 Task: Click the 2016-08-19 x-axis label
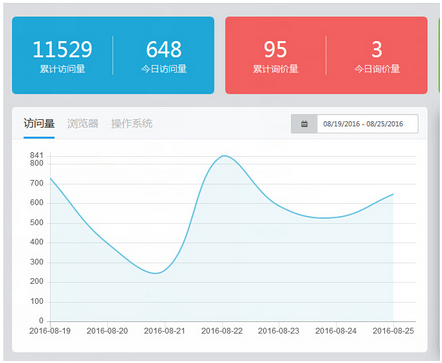tap(50, 331)
